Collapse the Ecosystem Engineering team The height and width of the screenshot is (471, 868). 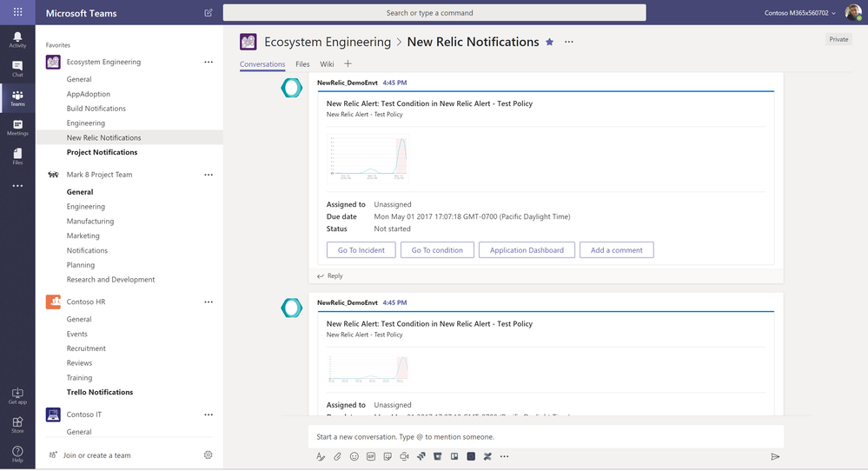103,62
